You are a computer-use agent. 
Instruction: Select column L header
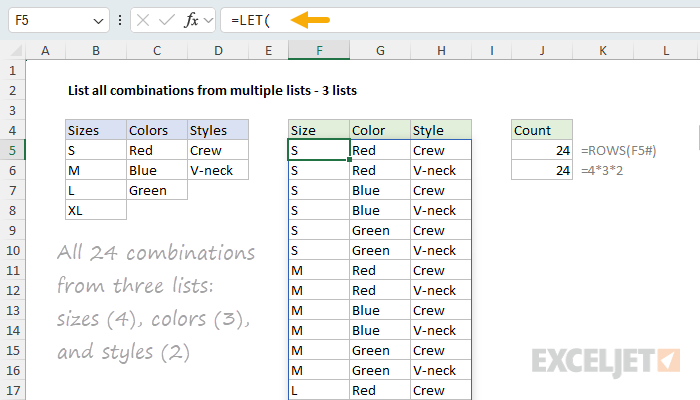pyautogui.click(x=666, y=50)
